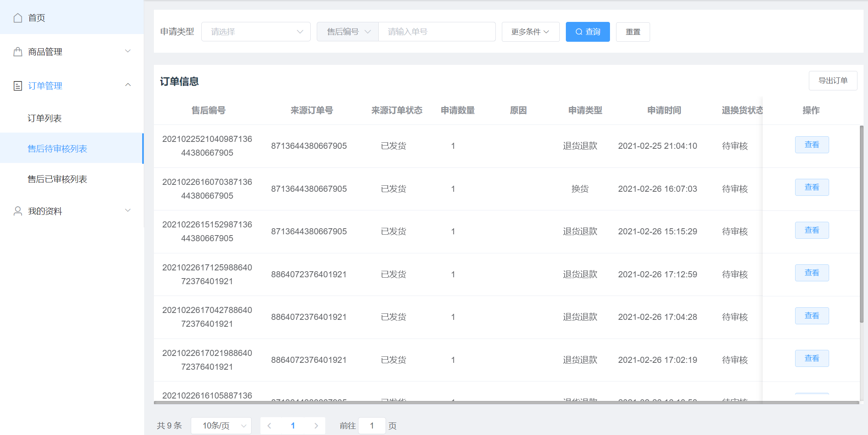The image size is (868, 435).
Task: Click 售后编号 2021022521040987136 cell
Action: click(207, 146)
